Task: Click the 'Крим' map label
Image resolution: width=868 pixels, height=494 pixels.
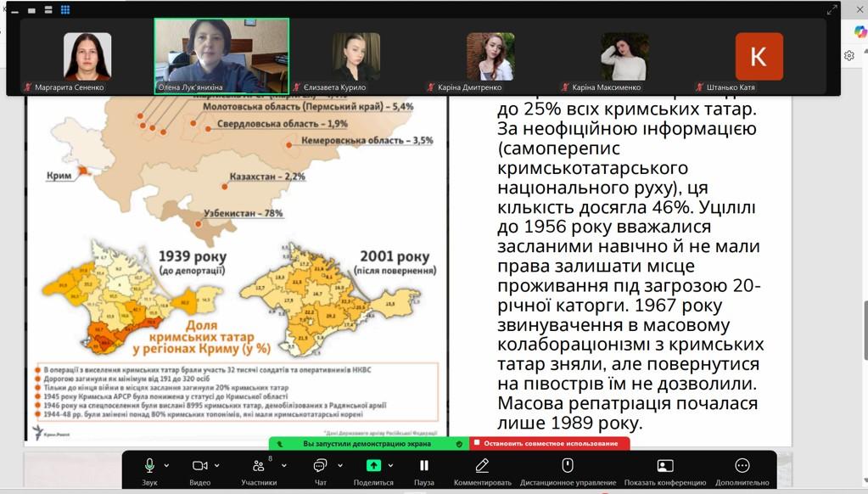Action: pos(59,176)
